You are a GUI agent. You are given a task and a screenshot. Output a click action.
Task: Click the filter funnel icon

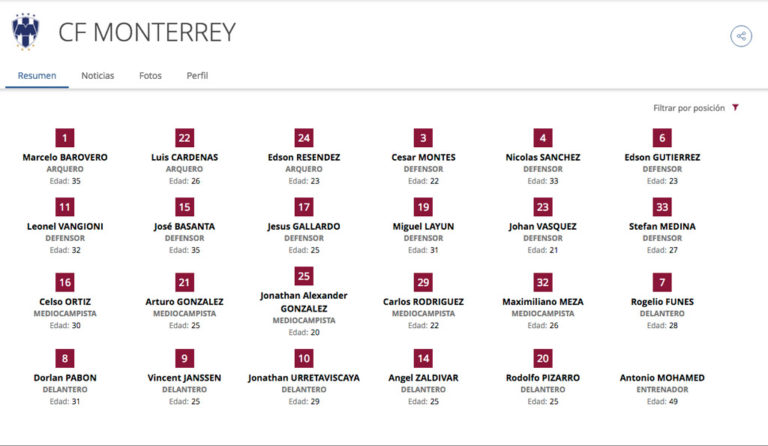[735, 108]
